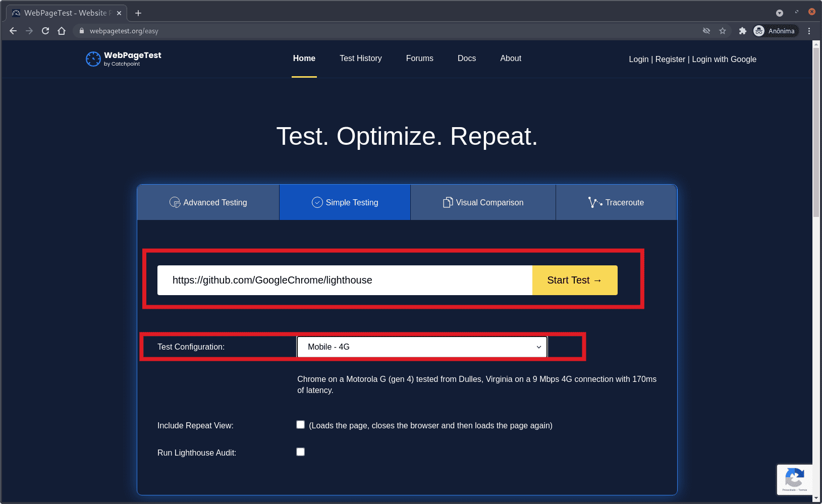Open a new browser tab
The height and width of the screenshot is (504, 822).
pyautogui.click(x=138, y=13)
